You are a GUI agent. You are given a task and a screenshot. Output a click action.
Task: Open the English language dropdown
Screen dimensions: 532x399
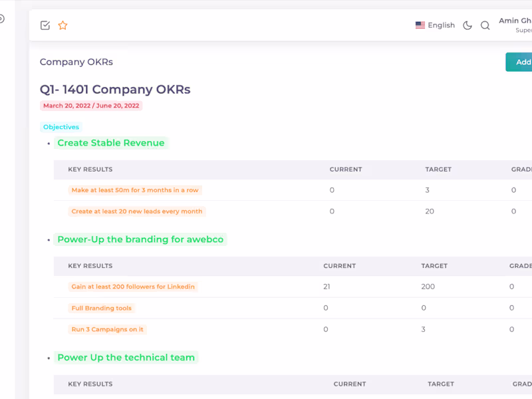[435, 25]
